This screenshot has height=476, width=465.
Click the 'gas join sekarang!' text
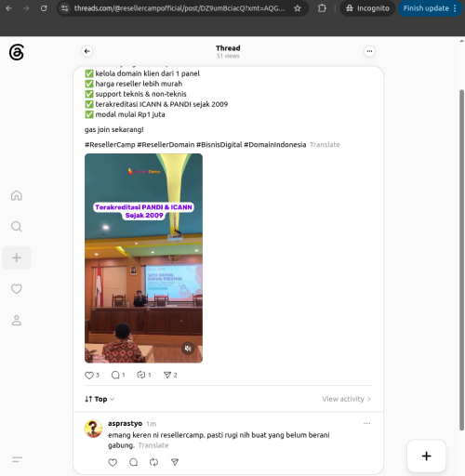click(x=114, y=129)
